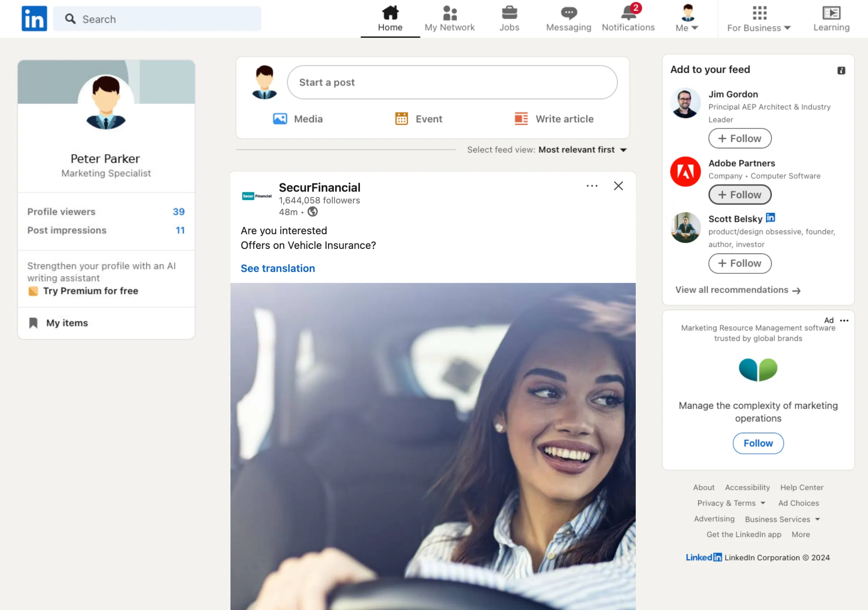The height and width of the screenshot is (610, 868).
Task: Click the post's public globe icon
Action: point(313,212)
